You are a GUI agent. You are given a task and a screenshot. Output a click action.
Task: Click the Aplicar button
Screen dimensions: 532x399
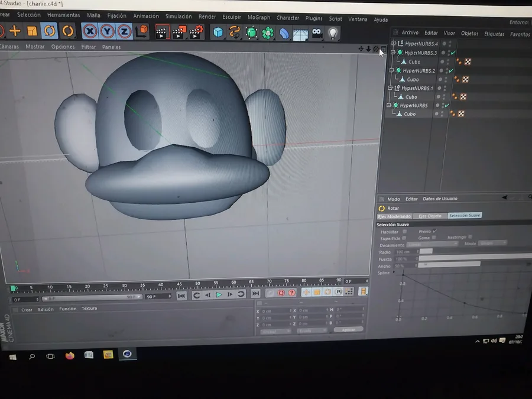click(x=348, y=329)
